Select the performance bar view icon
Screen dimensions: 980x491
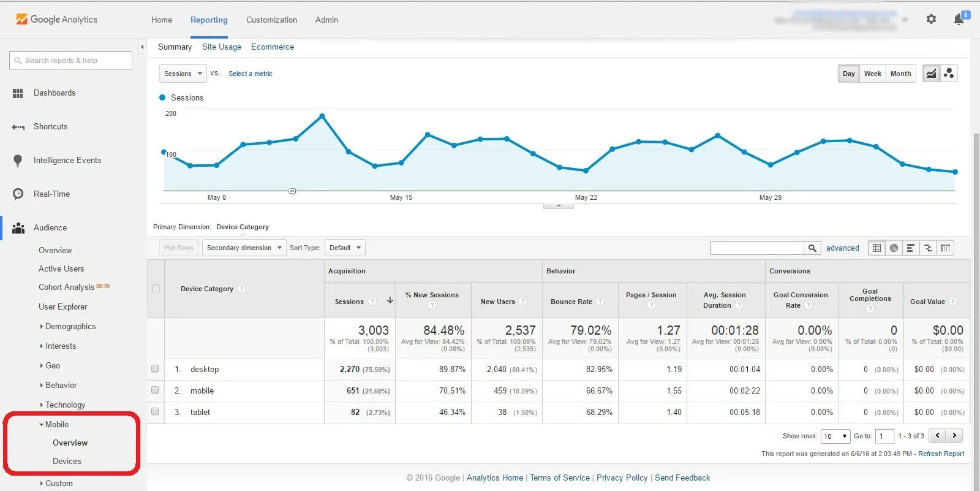coord(911,248)
